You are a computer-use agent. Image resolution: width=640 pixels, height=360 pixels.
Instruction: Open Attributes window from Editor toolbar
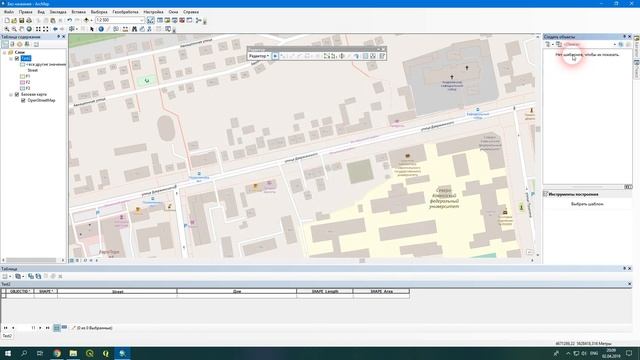pos(365,56)
